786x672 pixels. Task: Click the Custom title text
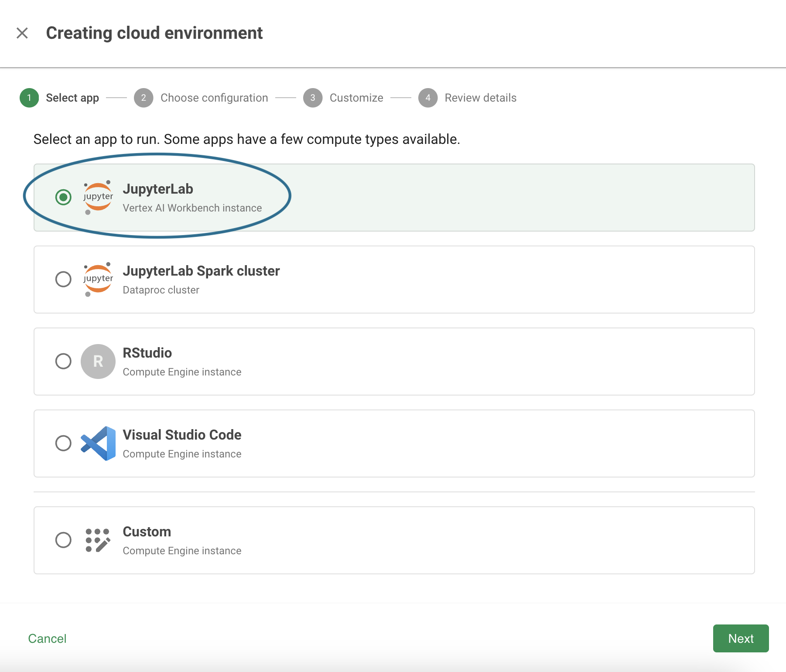tap(147, 532)
